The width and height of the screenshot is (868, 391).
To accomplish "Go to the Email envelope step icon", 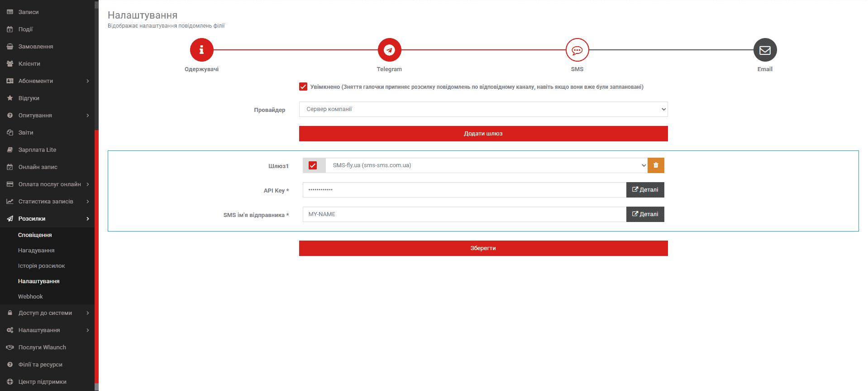I will [x=765, y=50].
